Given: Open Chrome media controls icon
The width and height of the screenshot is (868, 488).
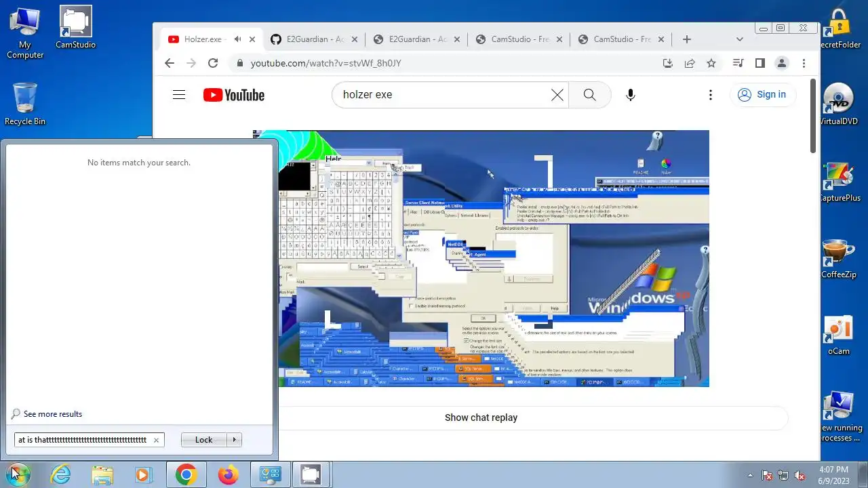Looking at the screenshot, I should 738,63.
